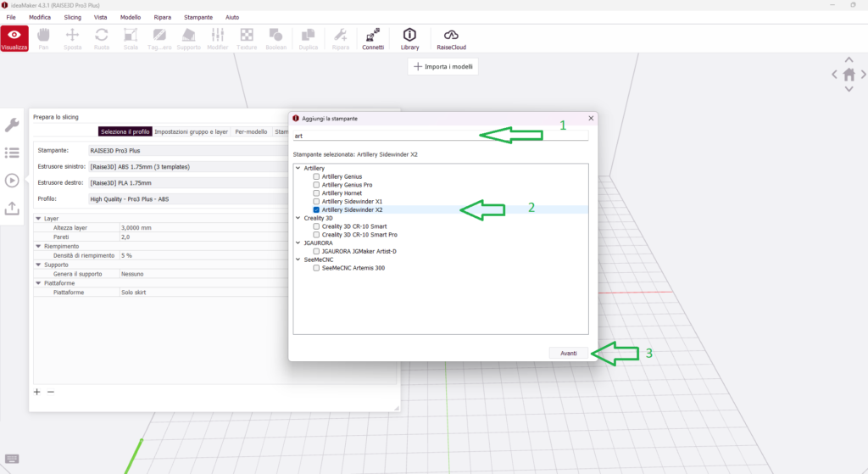868x474 pixels.
Task: Open the Slicing menu
Action: click(73, 17)
